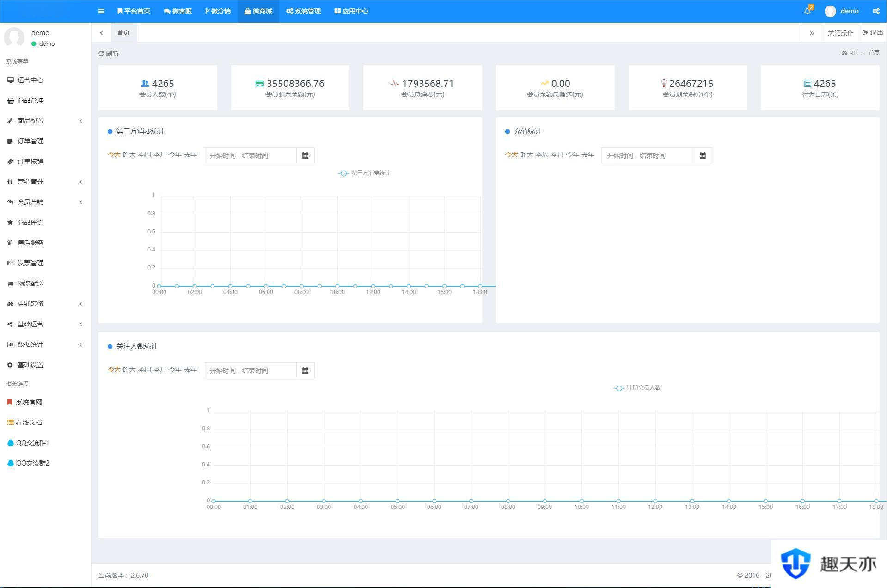The image size is (887, 588).
Task: Select 本周 filter in 第三方消费统计
Action: pyautogui.click(x=145, y=154)
